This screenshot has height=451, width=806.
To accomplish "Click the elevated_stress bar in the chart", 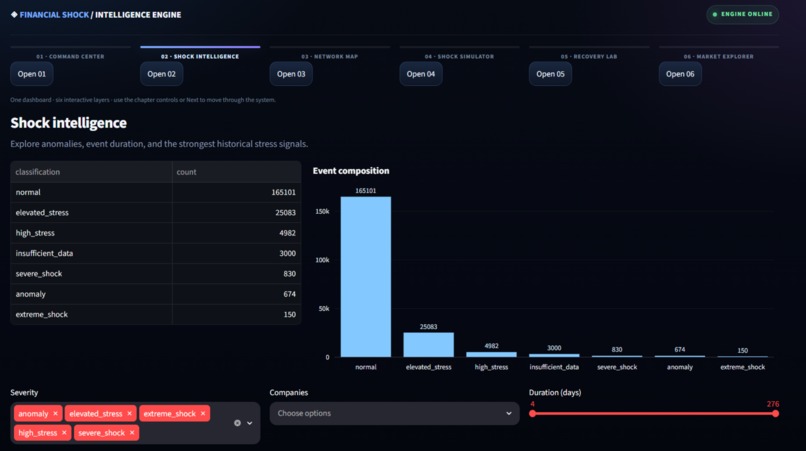I will (428, 345).
